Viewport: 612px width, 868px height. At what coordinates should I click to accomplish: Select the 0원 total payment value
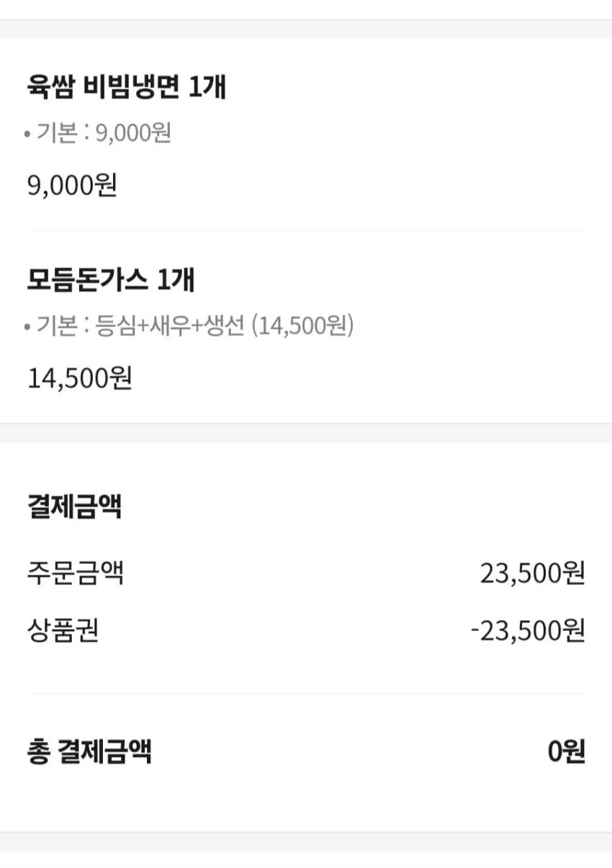pyautogui.click(x=567, y=752)
